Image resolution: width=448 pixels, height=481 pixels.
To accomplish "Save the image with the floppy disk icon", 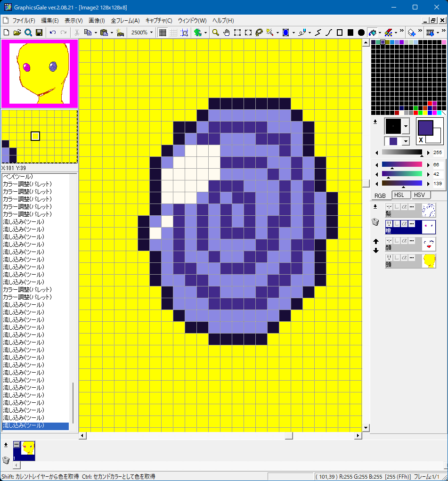I will (x=39, y=33).
